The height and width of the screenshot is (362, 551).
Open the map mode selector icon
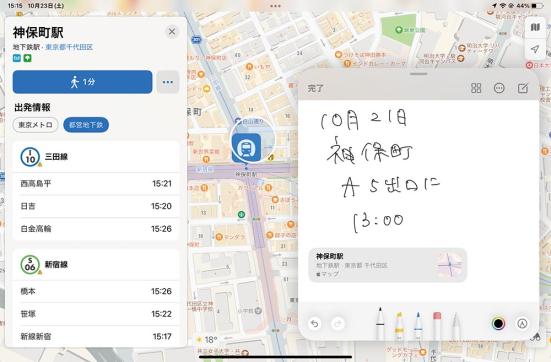point(535,27)
